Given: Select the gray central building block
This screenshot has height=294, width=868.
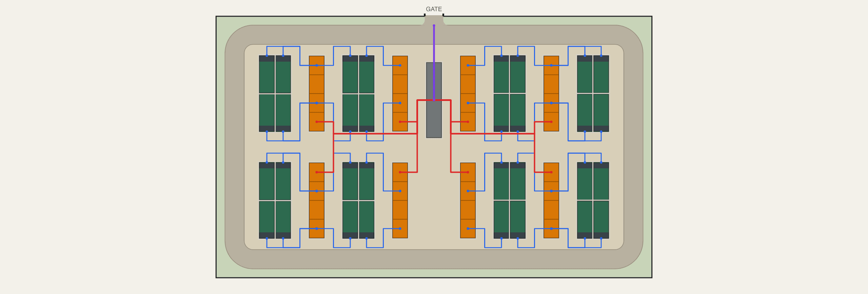Looking at the screenshot, I should pyautogui.click(x=434, y=100).
